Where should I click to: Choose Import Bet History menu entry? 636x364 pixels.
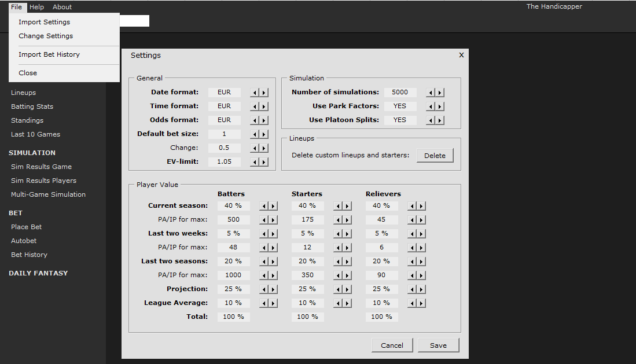[49, 54]
